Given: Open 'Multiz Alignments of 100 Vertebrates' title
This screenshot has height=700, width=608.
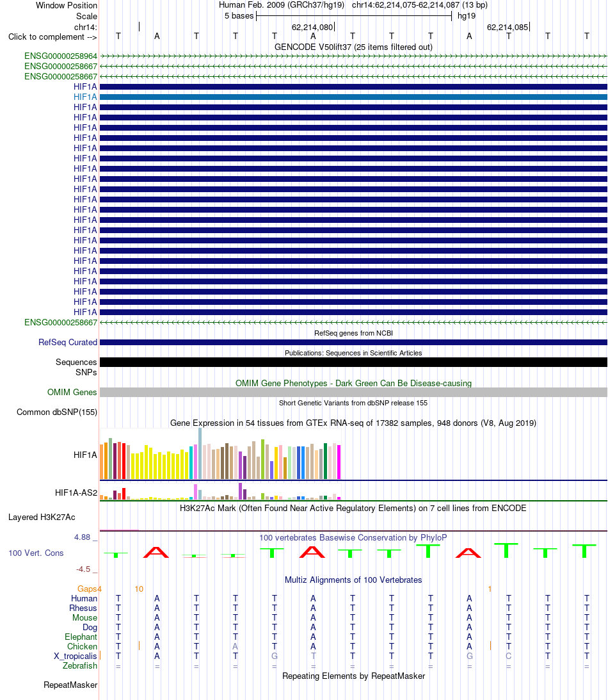Looking at the screenshot, I should click(x=353, y=580).
